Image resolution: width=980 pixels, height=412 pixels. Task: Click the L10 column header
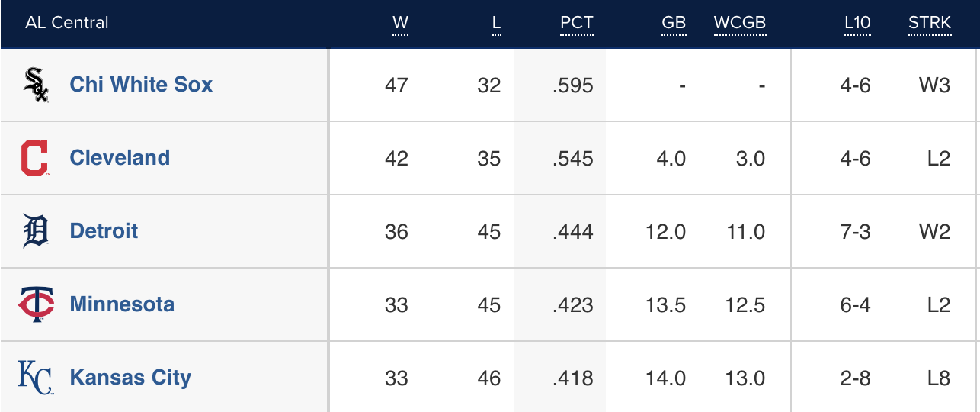point(857,23)
